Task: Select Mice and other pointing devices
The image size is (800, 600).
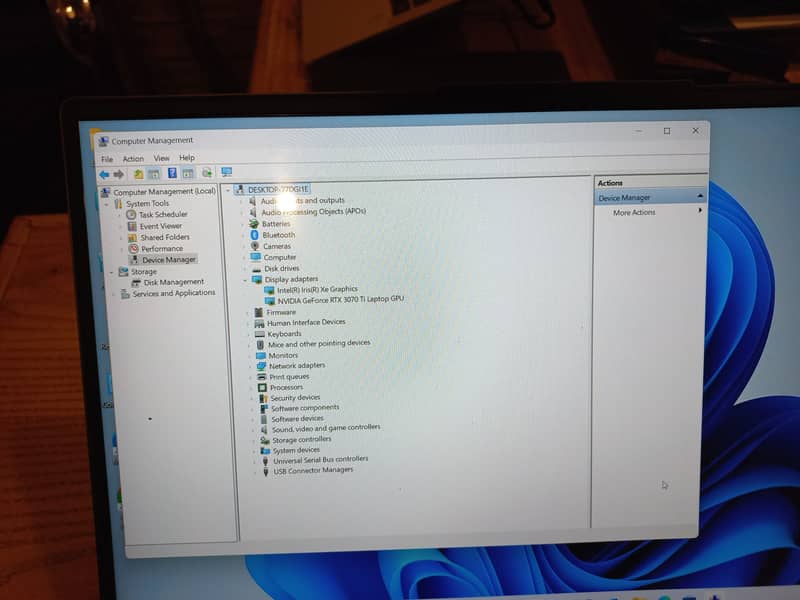Action: click(x=319, y=344)
